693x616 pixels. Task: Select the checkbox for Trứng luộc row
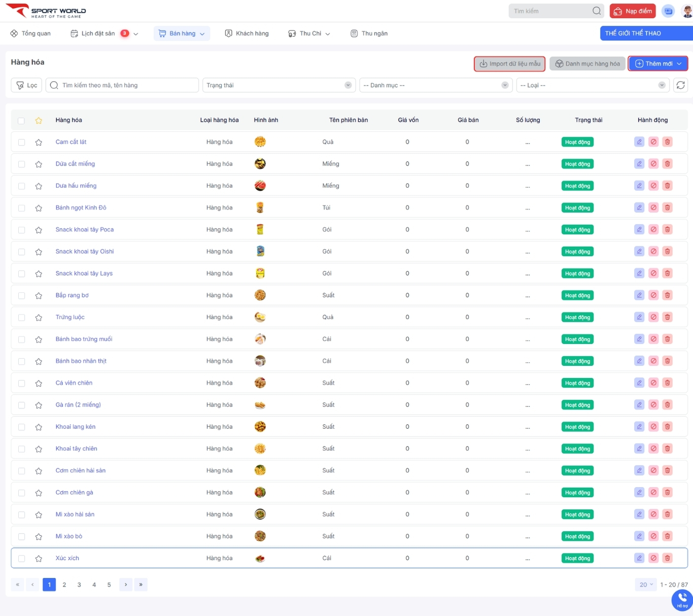click(21, 318)
